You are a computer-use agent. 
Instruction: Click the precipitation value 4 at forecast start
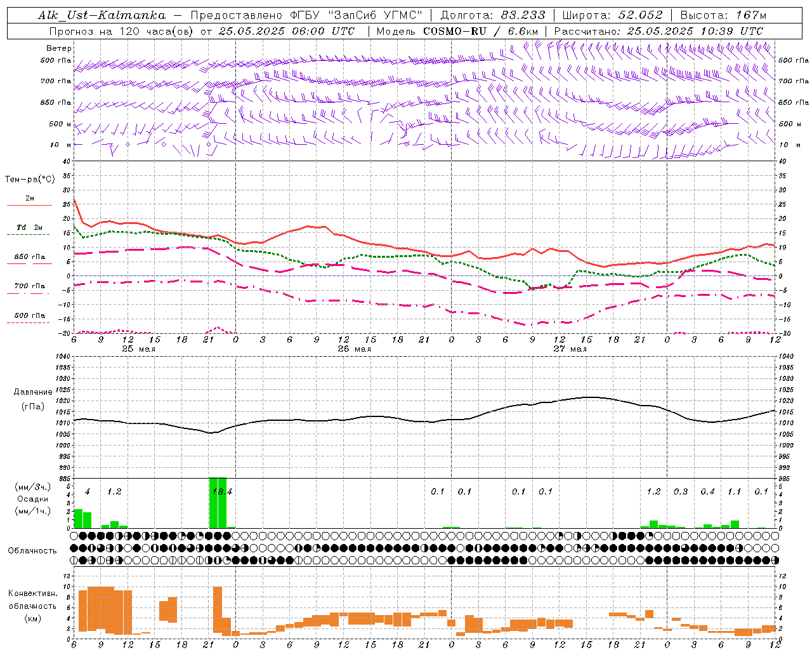pos(87,492)
